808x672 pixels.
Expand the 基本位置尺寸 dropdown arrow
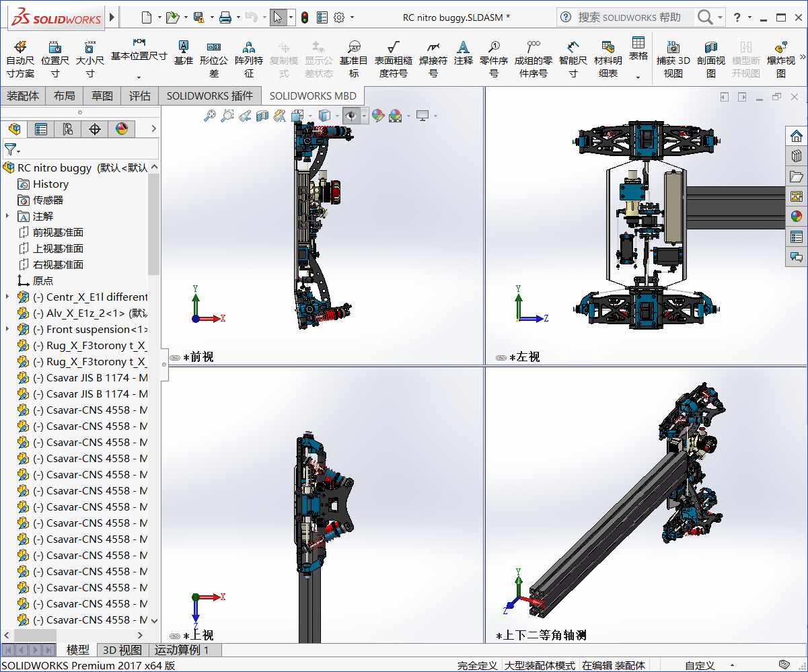tap(139, 77)
